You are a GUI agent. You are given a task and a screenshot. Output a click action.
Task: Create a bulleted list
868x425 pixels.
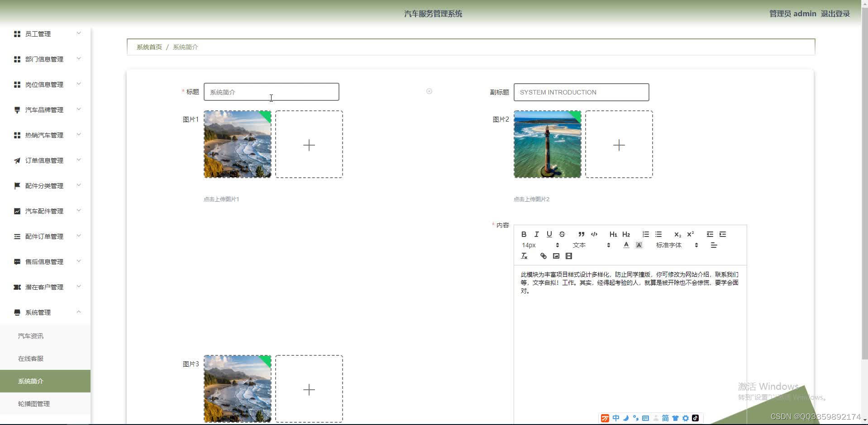click(658, 234)
